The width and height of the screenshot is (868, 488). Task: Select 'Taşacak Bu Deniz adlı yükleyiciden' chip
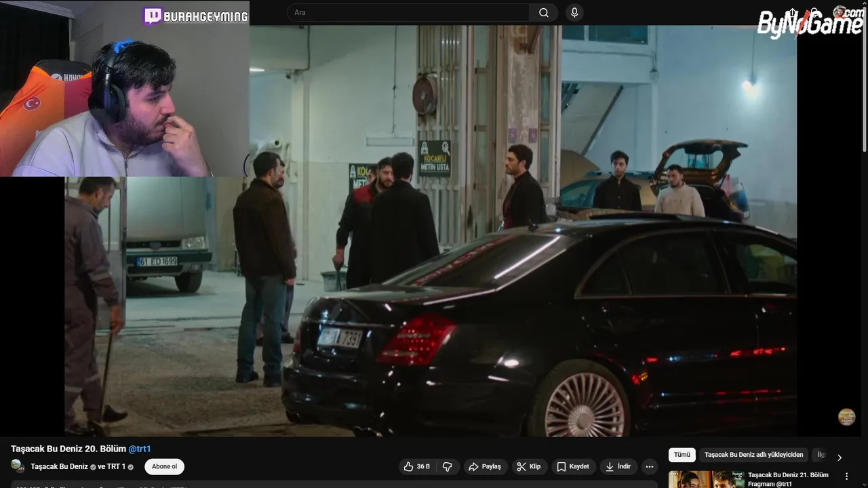(x=753, y=455)
